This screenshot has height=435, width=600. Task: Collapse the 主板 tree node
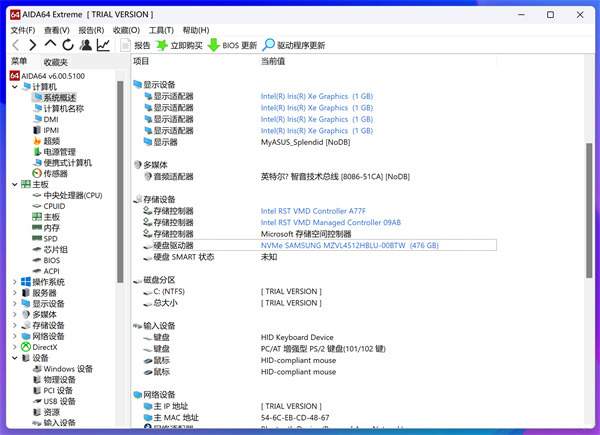pos(14,184)
